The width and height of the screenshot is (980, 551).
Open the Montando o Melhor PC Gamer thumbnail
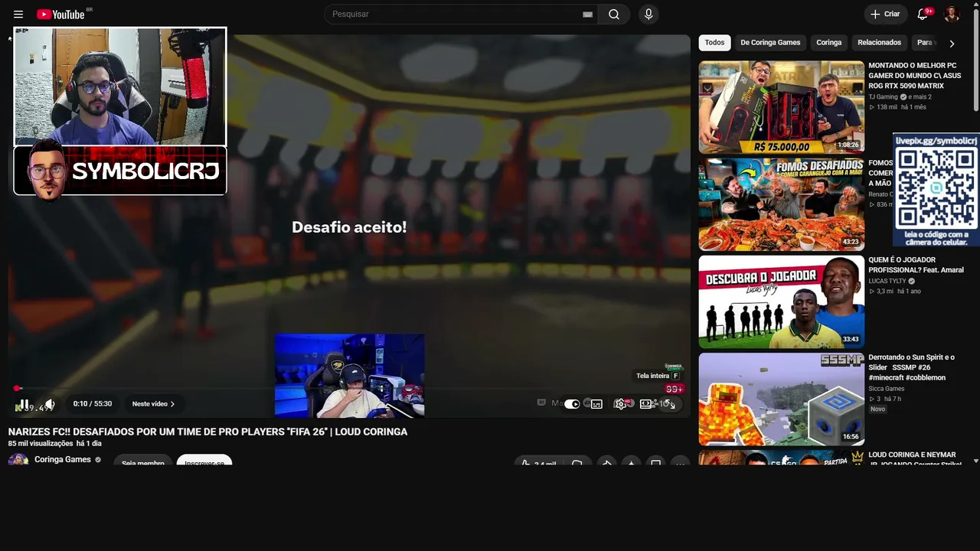pos(782,107)
